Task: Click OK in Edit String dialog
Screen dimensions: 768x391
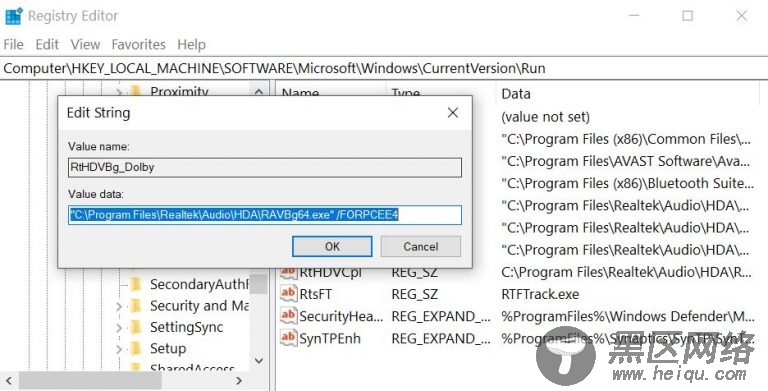Action: 332,246
